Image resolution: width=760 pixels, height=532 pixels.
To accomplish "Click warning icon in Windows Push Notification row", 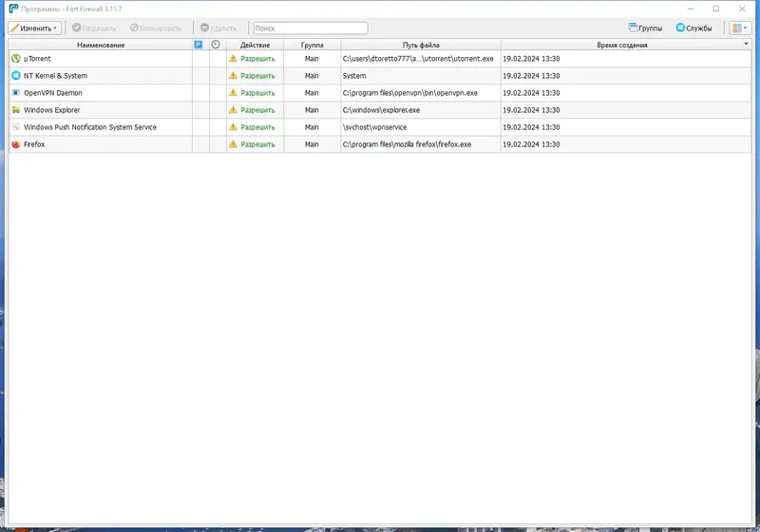I will (233, 126).
